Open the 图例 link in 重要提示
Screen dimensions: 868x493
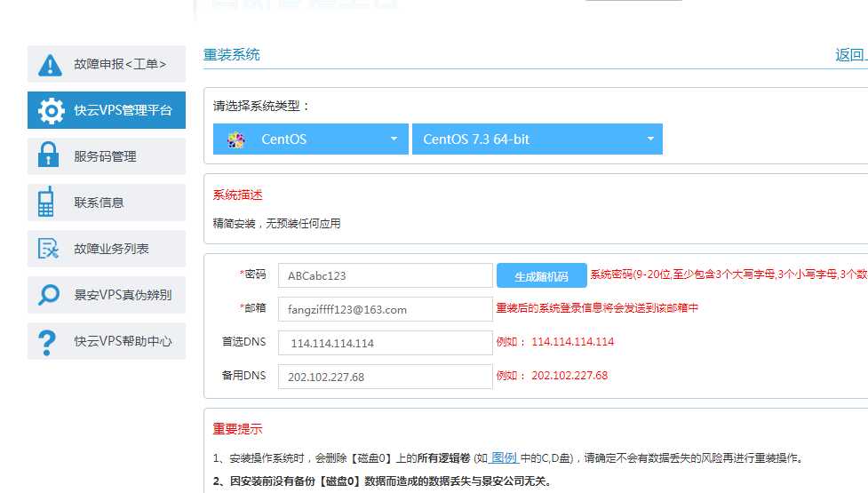click(x=504, y=458)
